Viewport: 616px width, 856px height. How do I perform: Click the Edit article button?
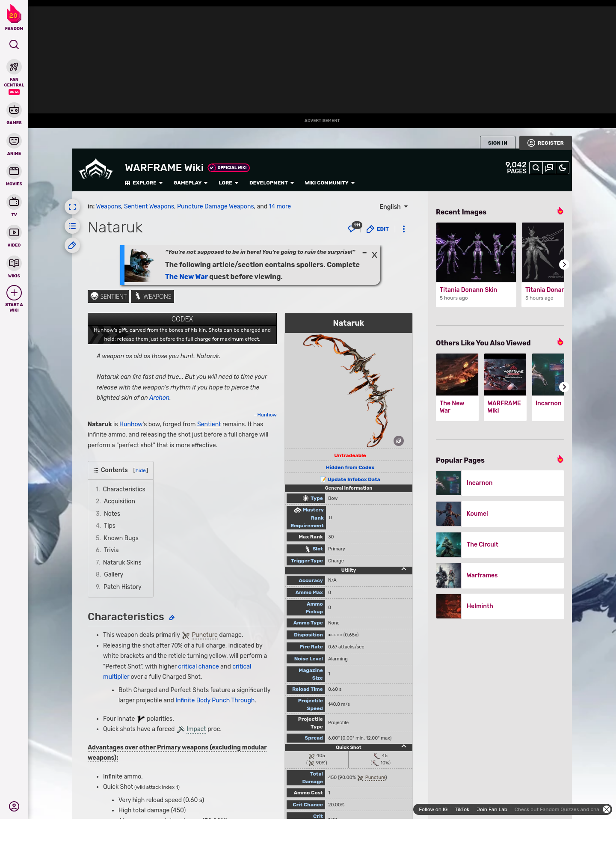(x=378, y=229)
